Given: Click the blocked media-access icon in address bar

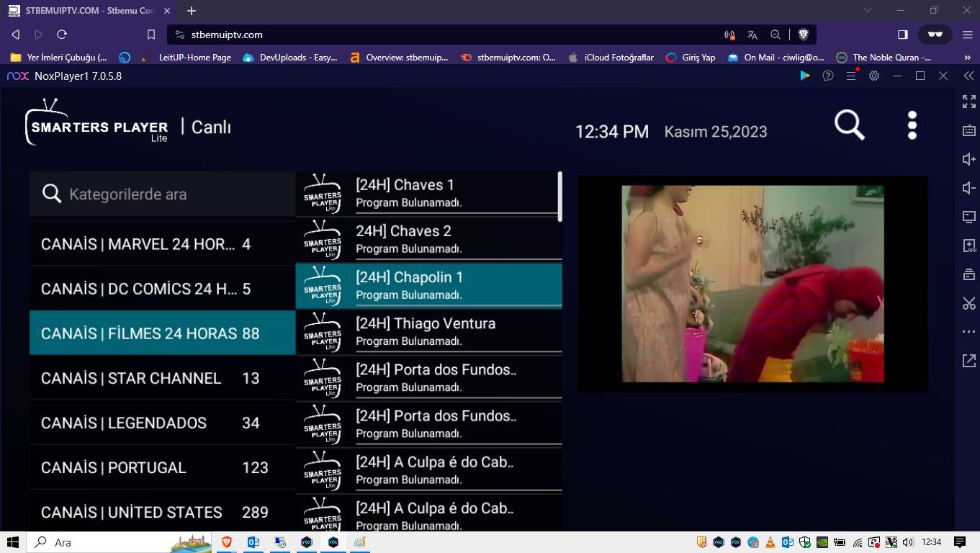Looking at the screenshot, I should pos(729,35).
